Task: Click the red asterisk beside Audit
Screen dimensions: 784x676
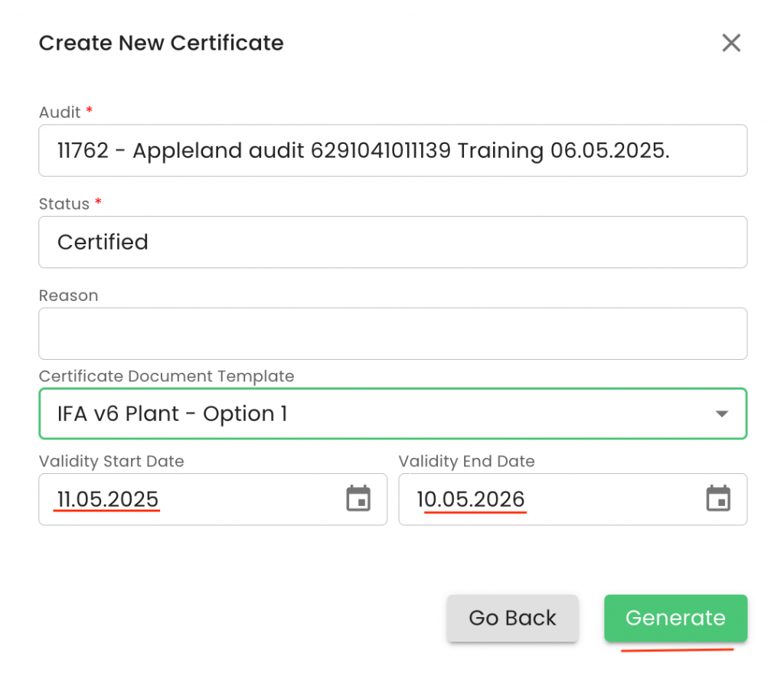Action: point(89,112)
